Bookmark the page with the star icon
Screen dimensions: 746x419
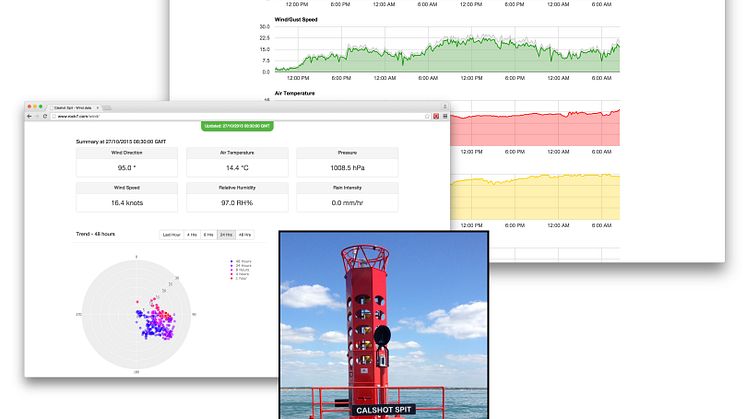click(427, 116)
